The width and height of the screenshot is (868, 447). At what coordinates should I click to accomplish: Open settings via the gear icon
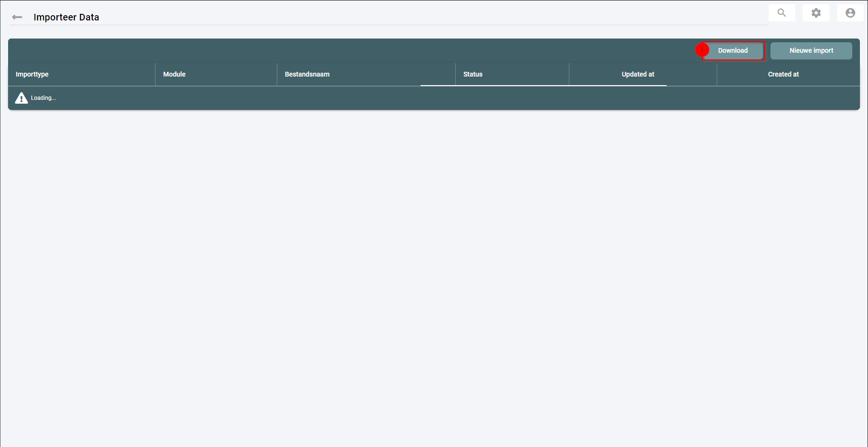(x=816, y=13)
